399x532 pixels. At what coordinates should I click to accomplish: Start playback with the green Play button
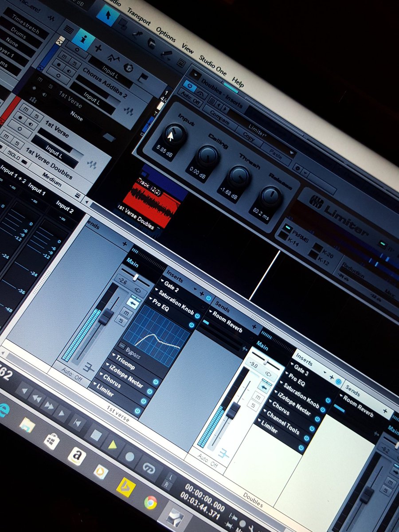[113, 445]
